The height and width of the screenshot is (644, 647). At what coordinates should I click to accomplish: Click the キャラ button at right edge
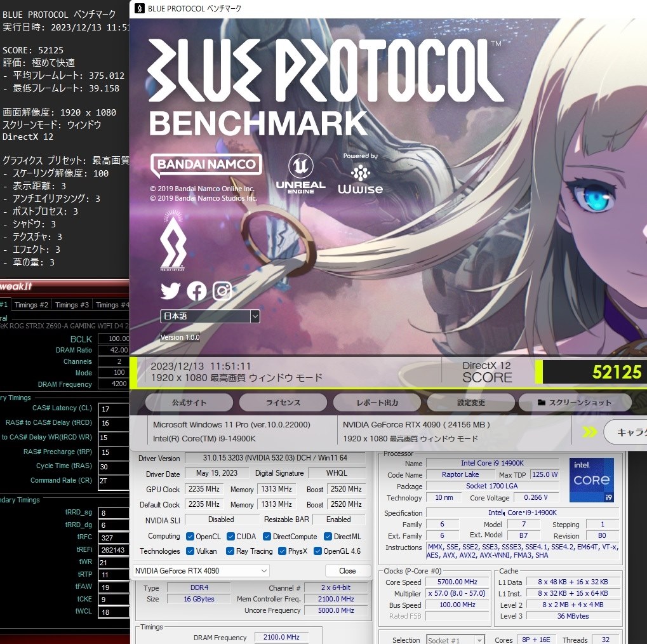pos(625,433)
